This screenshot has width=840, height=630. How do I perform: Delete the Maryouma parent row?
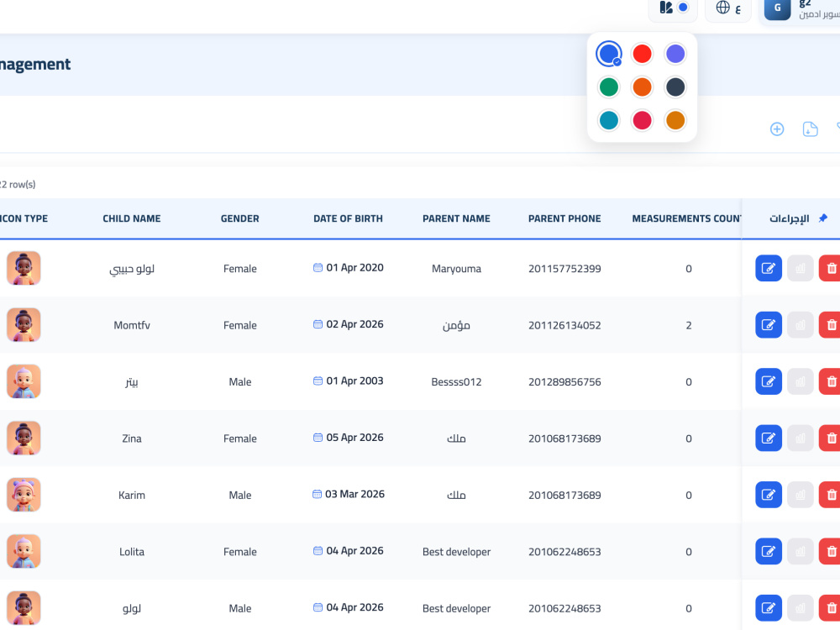point(830,269)
